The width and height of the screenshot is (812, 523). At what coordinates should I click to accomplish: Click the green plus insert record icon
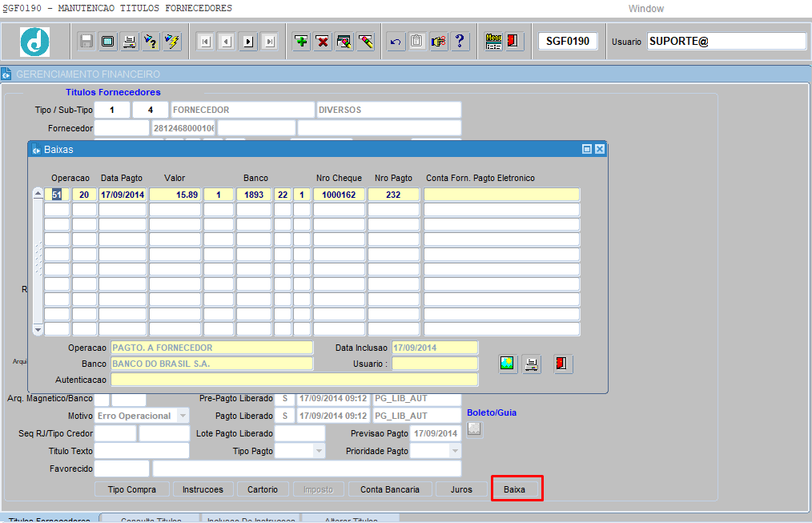tap(301, 42)
